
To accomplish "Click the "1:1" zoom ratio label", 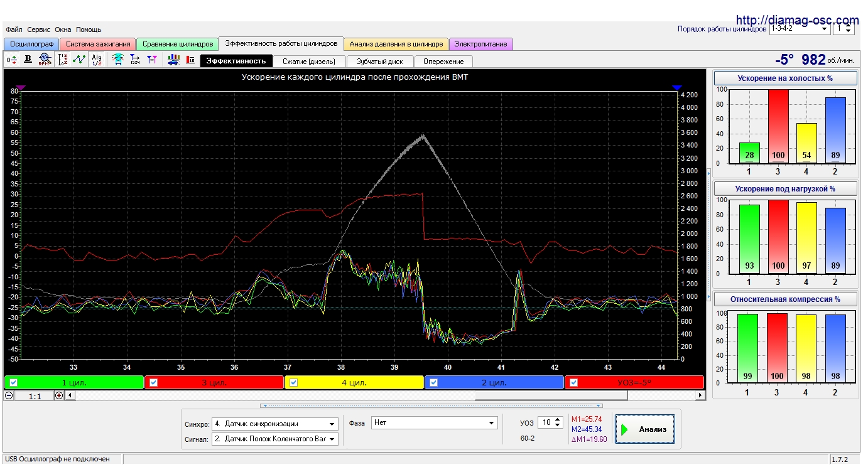I will [35, 396].
